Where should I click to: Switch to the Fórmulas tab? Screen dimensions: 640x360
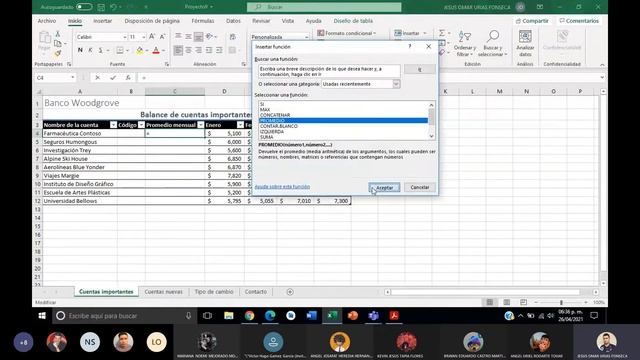click(x=203, y=21)
